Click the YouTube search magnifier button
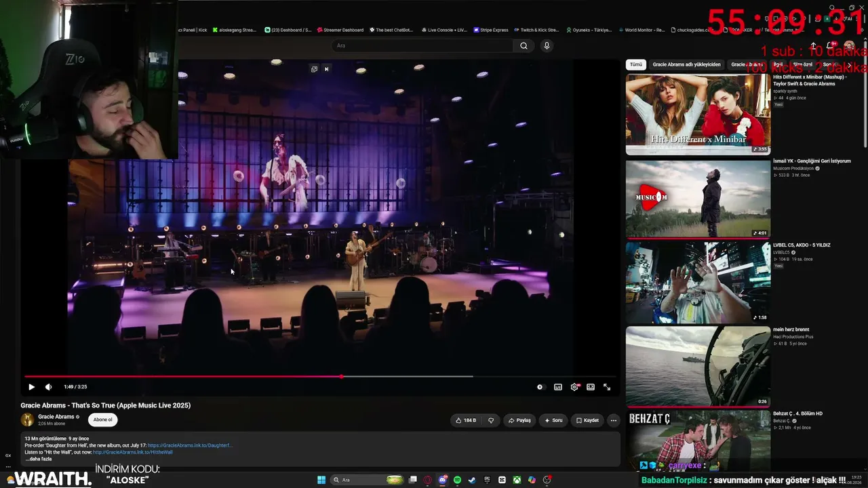Viewport: 868px width, 488px height. point(524,45)
